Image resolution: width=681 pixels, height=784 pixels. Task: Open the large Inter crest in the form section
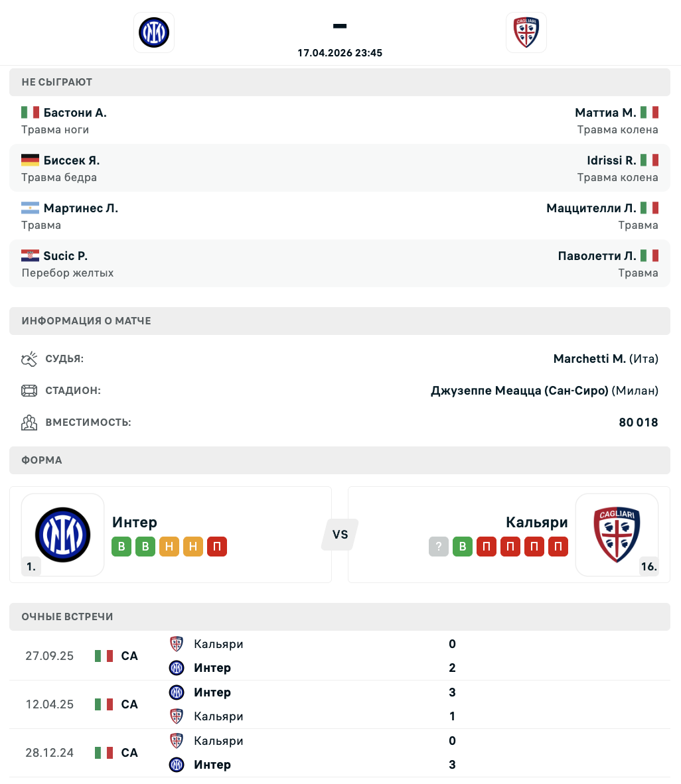(x=63, y=535)
